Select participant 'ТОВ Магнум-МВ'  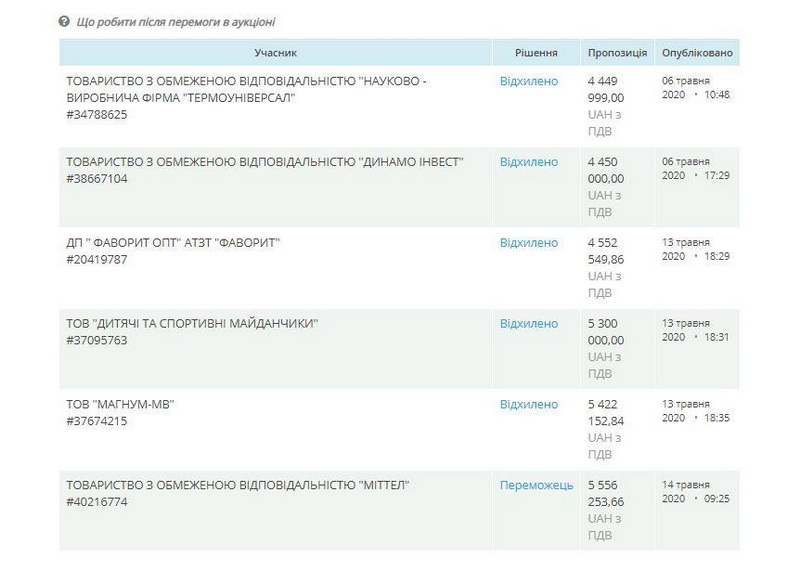(126, 405)
